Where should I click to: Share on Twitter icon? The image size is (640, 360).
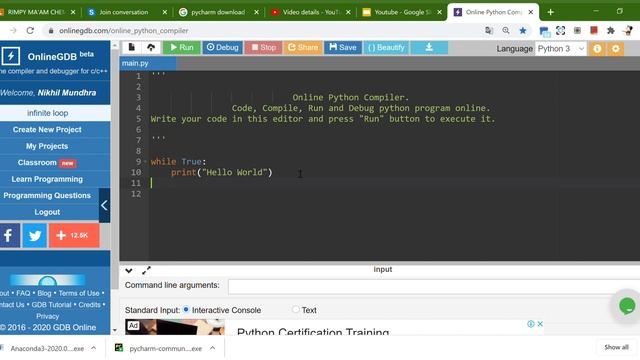(x=35, y=235)
